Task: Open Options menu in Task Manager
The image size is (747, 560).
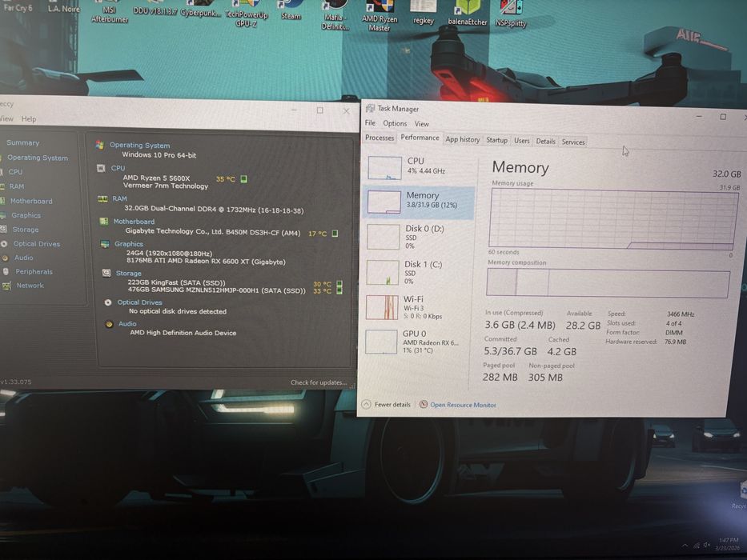Action: (x=395, y=123)
